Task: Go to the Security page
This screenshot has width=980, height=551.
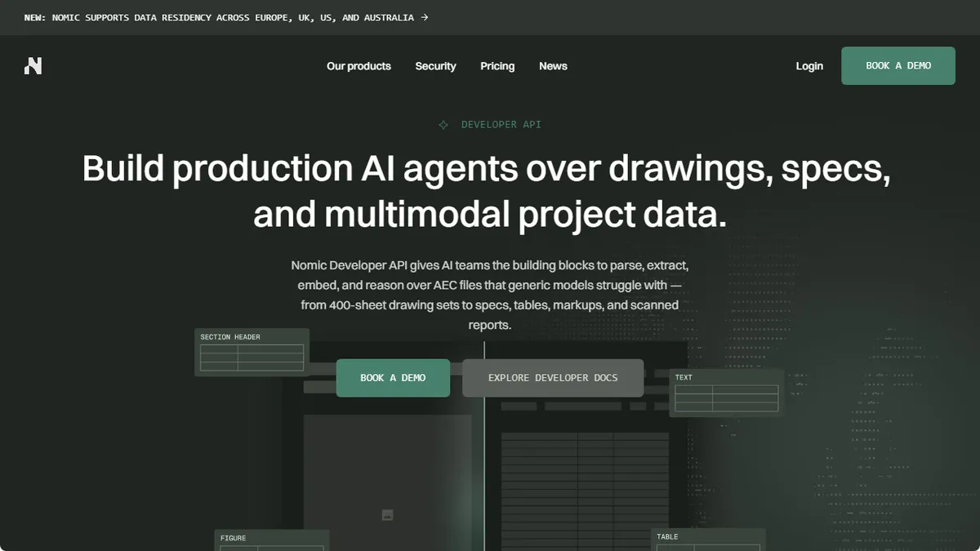Action: (435, 66)
